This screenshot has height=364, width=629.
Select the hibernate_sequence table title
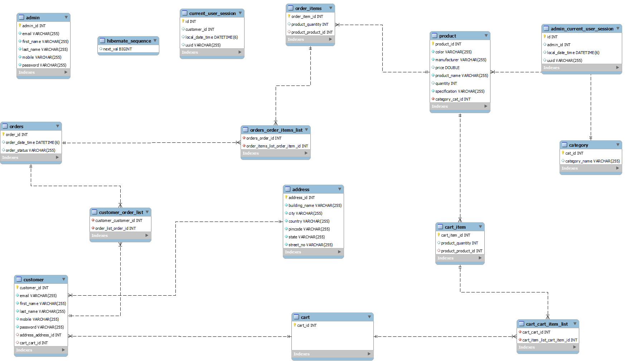129,41
